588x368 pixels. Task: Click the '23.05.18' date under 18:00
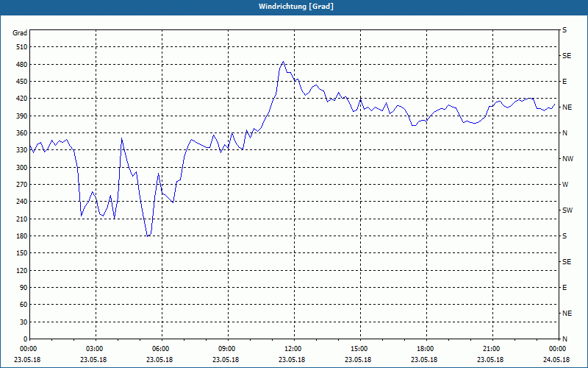tap(424, 360)
